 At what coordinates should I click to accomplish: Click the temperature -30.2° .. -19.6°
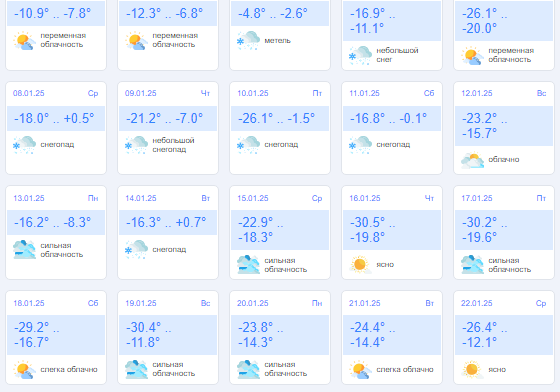coord(484,230)
